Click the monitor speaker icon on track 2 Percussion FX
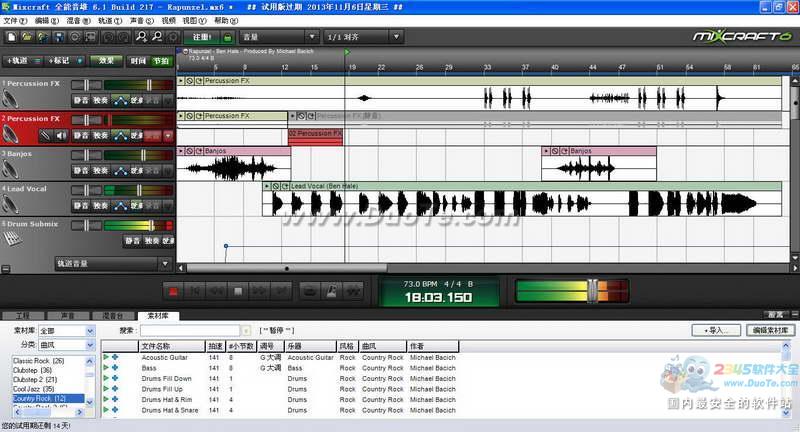 (61, 136)
